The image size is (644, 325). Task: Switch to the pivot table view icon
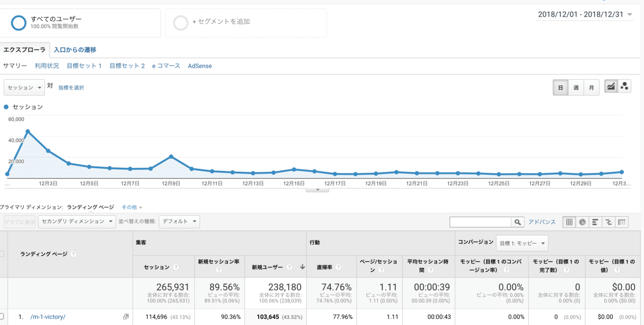622,222
